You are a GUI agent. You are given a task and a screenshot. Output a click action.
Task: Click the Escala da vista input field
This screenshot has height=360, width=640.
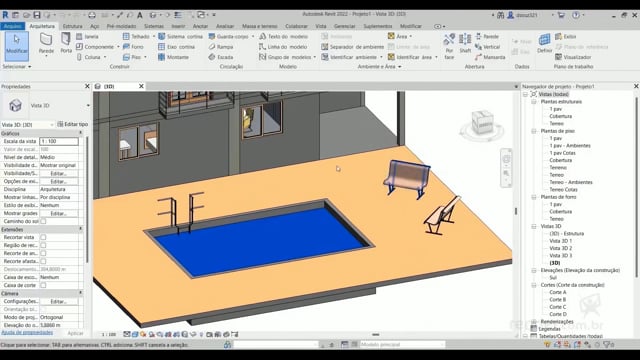[59, 141]
